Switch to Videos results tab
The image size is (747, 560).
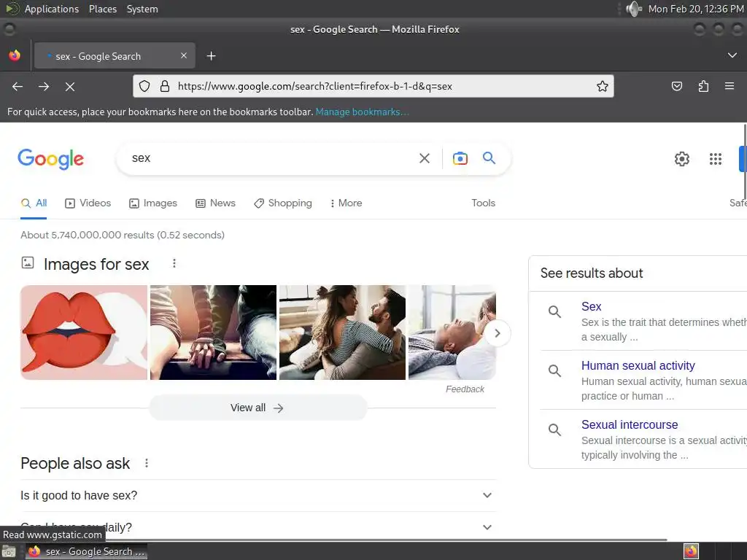click(88, 203)
